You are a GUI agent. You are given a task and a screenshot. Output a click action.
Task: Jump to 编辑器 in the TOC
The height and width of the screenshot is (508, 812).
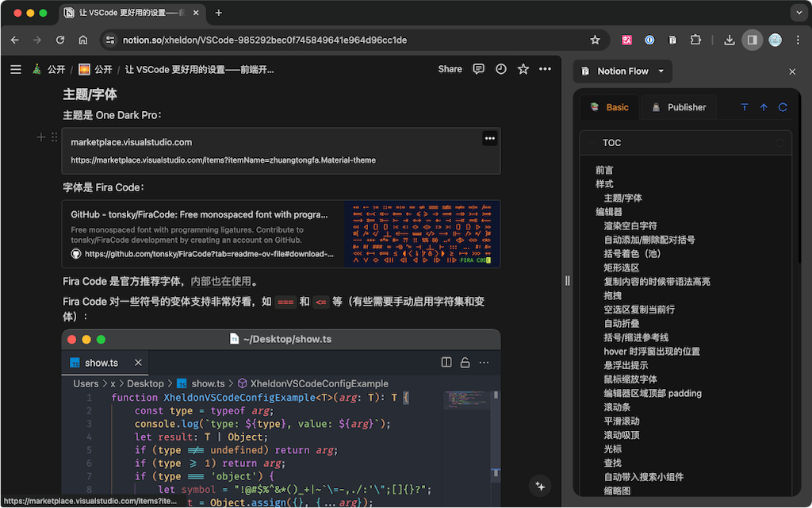tap(609, 212)
